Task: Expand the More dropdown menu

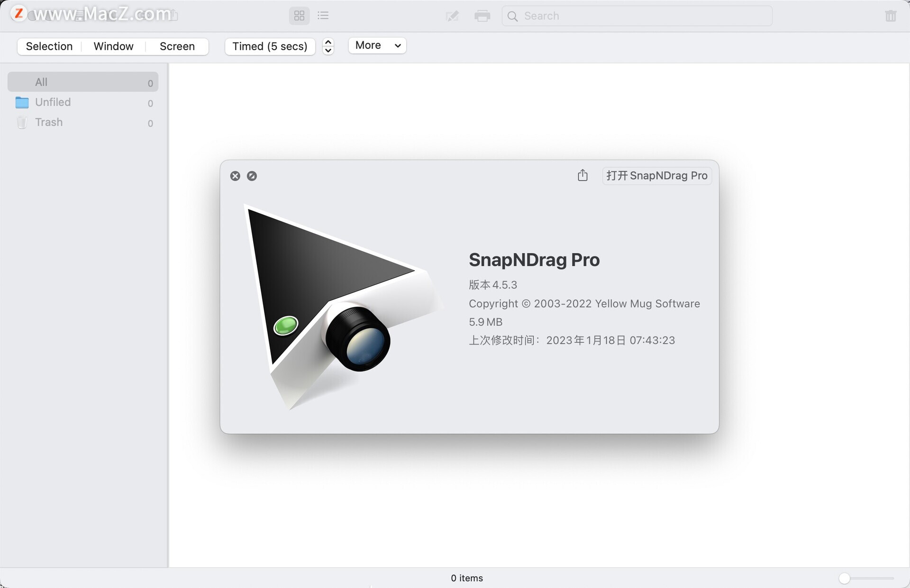Action: click(x=375, y=45)
